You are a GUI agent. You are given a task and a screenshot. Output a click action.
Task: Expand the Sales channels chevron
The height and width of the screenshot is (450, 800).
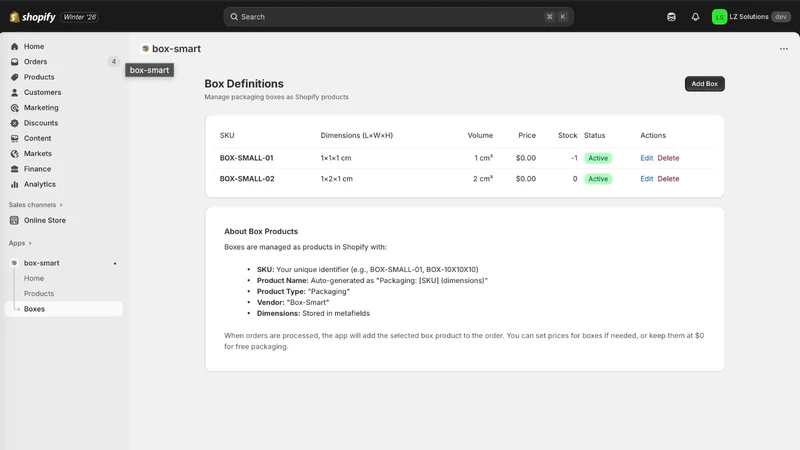tap(61, 205)
